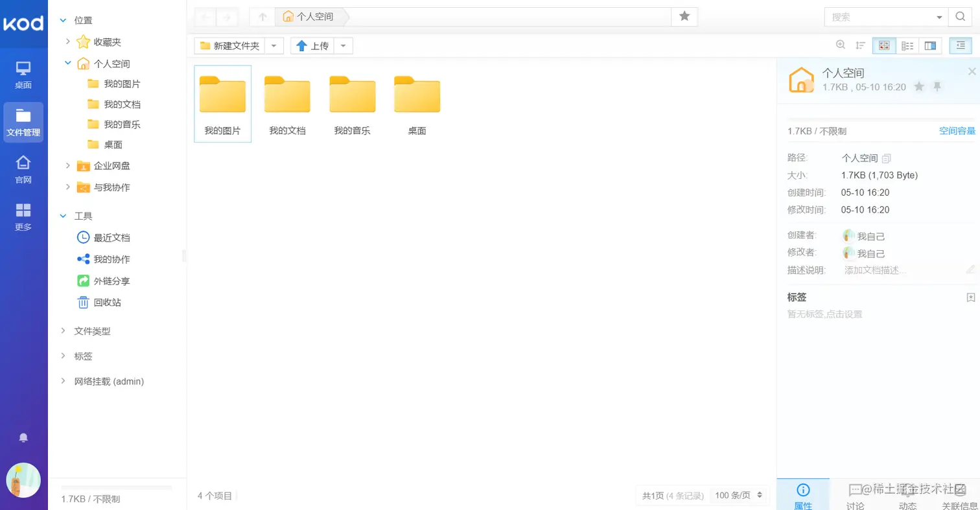Click the Kod logo
This screenshot has width=980, height=510.
coord(23,24)
